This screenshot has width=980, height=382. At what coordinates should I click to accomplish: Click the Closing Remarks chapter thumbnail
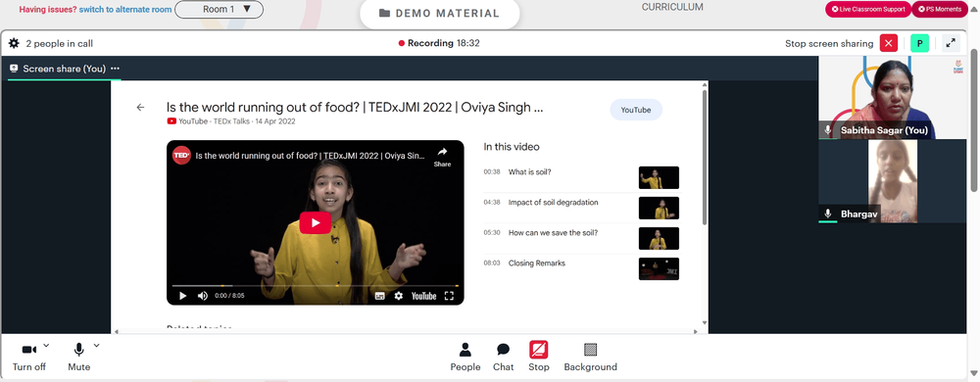click(659, 269)
